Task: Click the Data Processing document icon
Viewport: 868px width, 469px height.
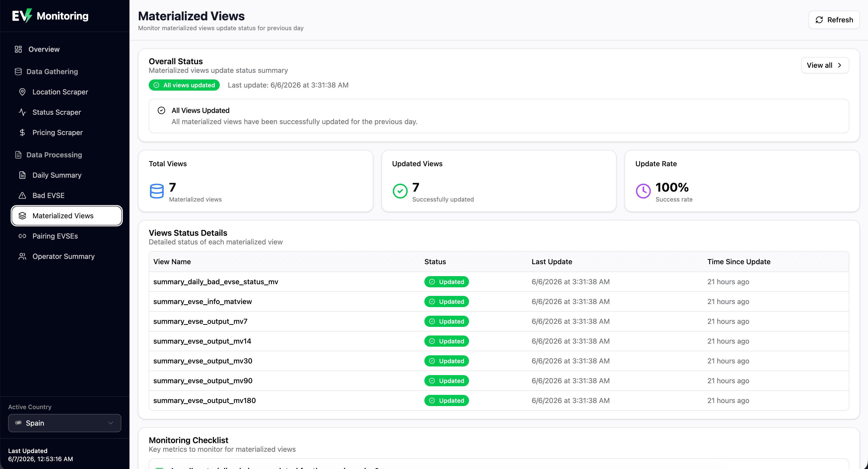Action: [18, 155]
